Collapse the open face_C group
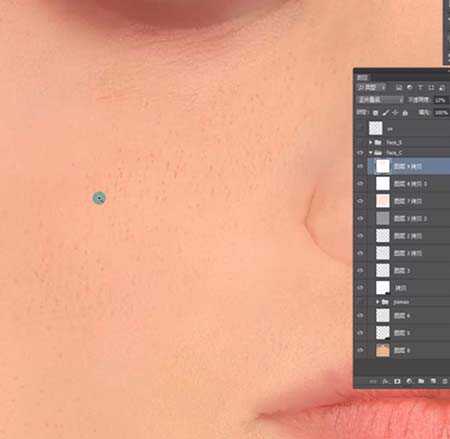The height and width of the screenshot is (439, 450). point(371,153)
